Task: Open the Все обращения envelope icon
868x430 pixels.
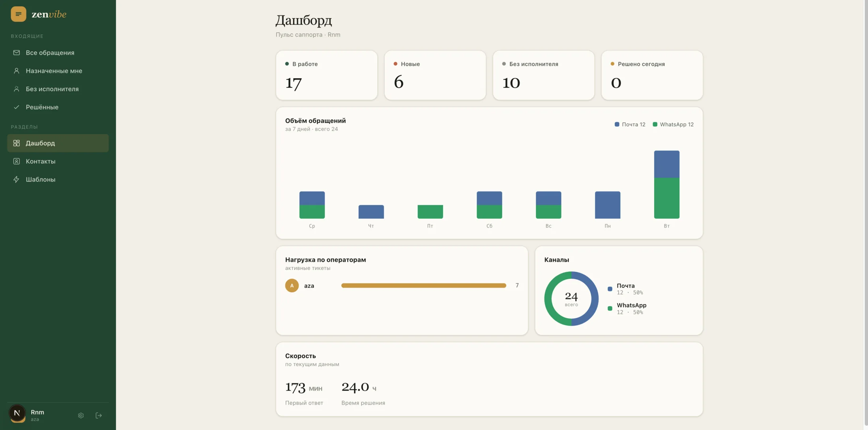Action: click(x=16, y=53)
